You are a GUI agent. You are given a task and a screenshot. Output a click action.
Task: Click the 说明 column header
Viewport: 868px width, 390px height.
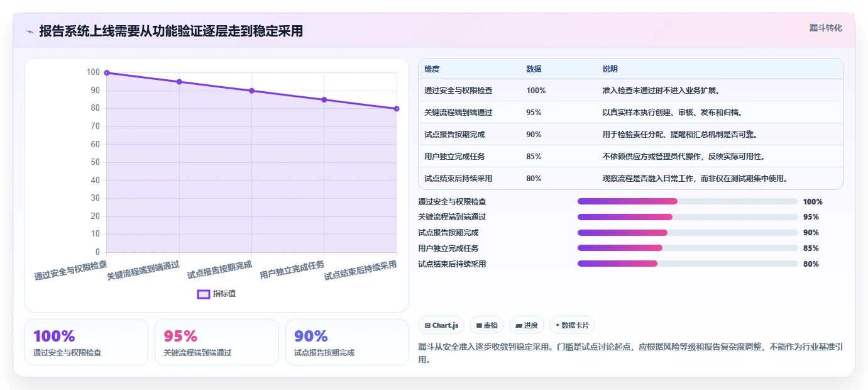[x=610, y=69]
